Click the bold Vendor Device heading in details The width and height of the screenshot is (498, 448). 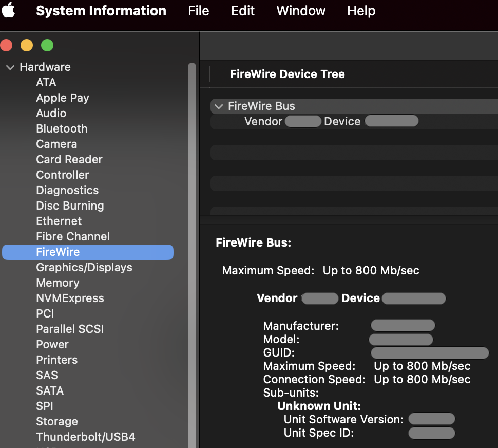coord(351,298)
